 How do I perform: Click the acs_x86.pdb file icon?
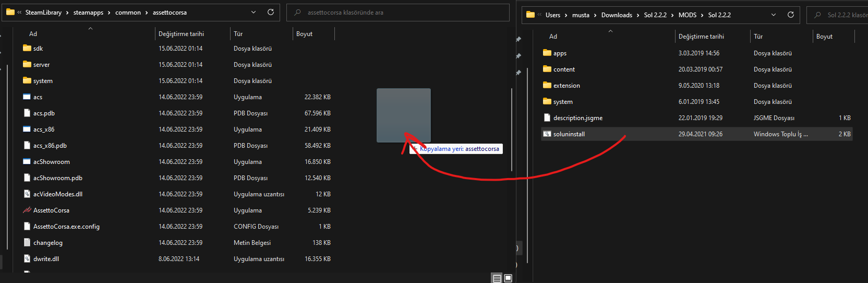pyautogui.click(x=27, y=145)
